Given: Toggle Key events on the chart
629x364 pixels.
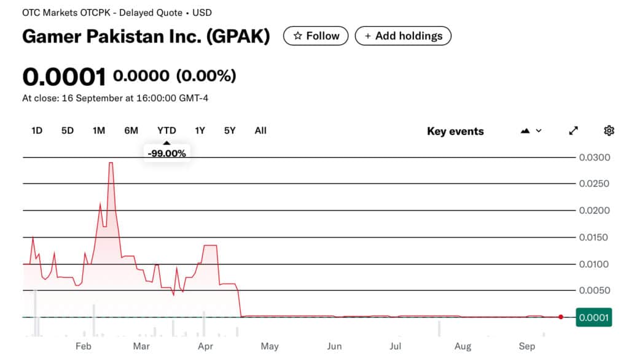Looking at the screenshot, I should tap(455, 131).
